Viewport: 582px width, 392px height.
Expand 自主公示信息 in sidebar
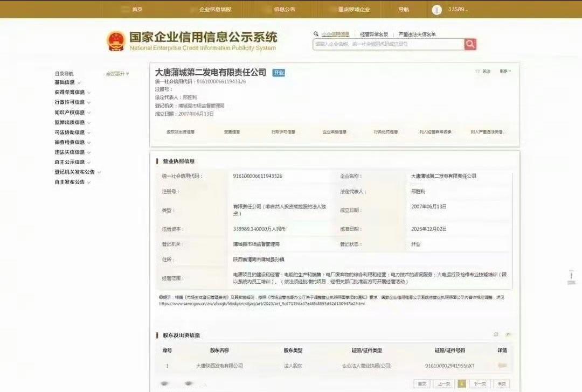pyautogui.click(x=72, y=162)
